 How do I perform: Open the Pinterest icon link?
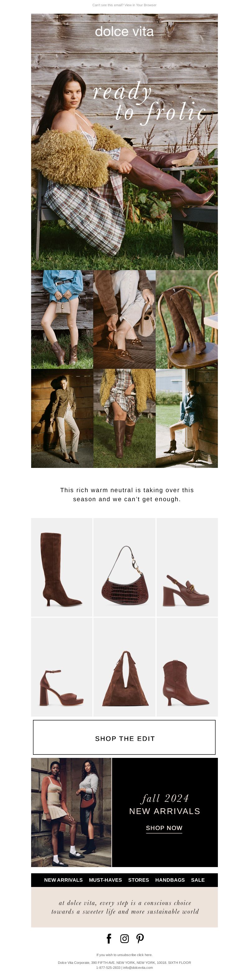140,939
